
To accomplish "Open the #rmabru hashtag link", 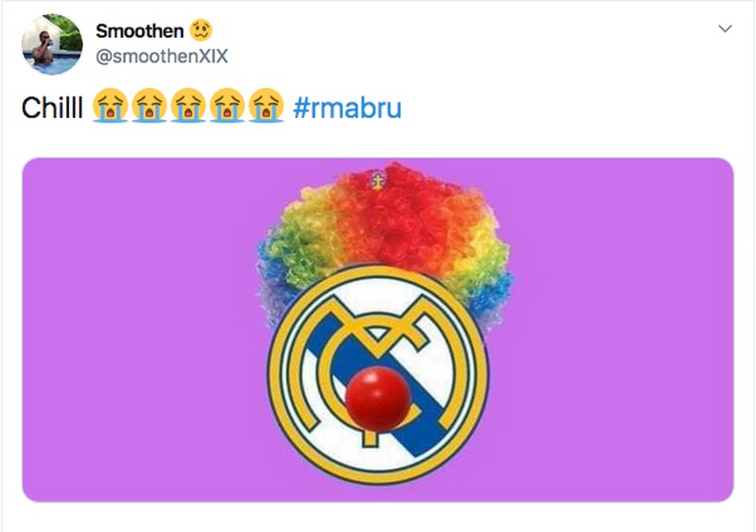I will click(x=347, y=107).
